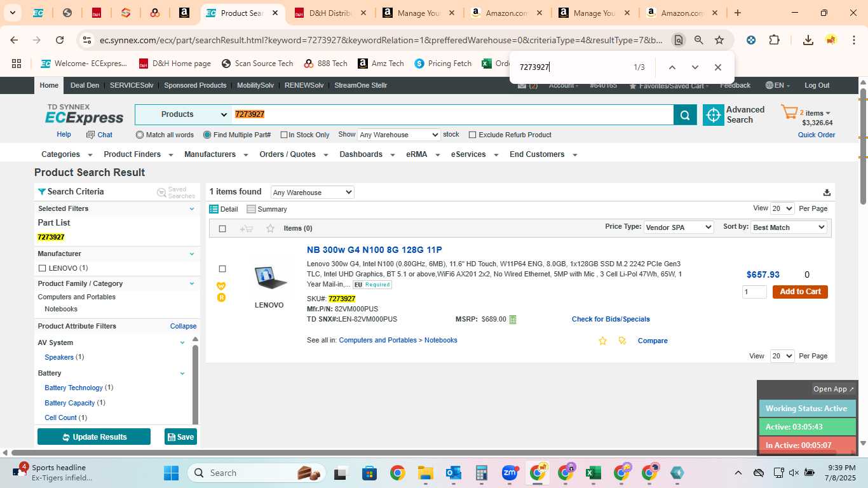Open Zoom from the taskbar
Image resolution: width=868 pixels, height=488 pixels.
tap(510, 473)
